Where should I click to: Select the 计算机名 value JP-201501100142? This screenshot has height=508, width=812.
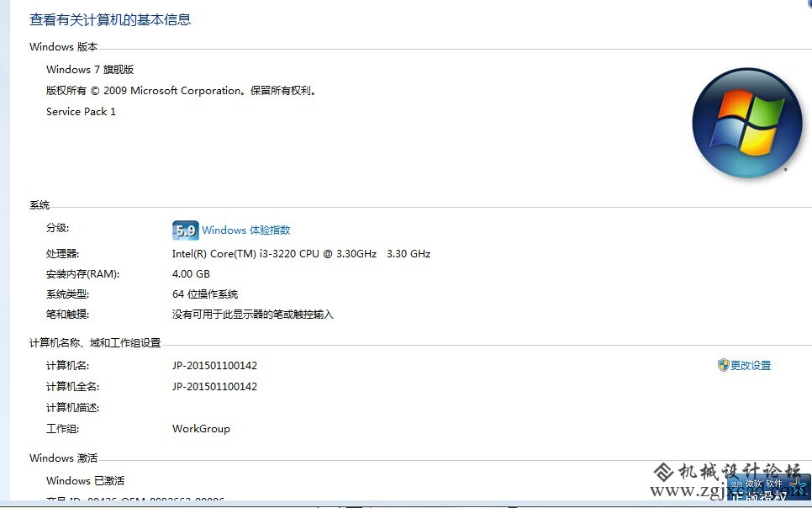pos(214,366)
